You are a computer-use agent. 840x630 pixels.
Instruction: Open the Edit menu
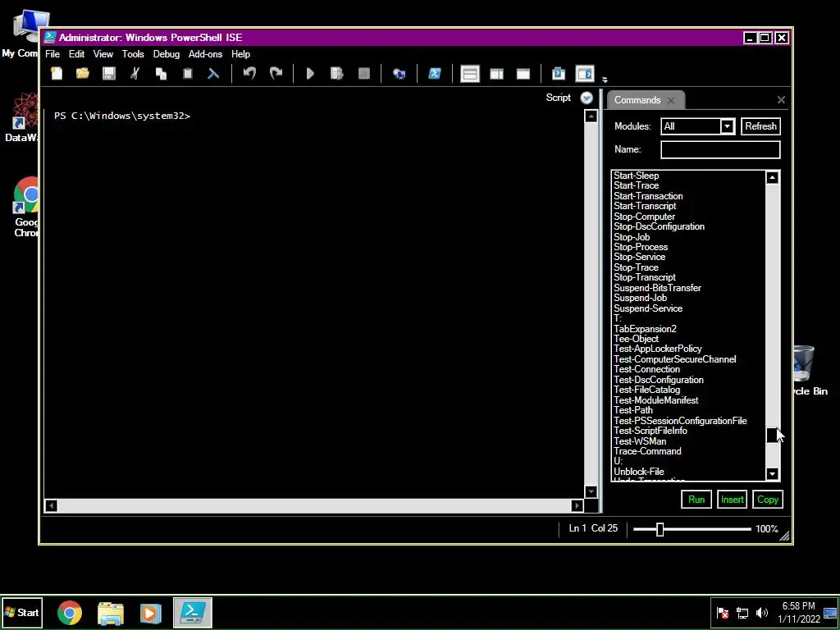pos(76,54)
